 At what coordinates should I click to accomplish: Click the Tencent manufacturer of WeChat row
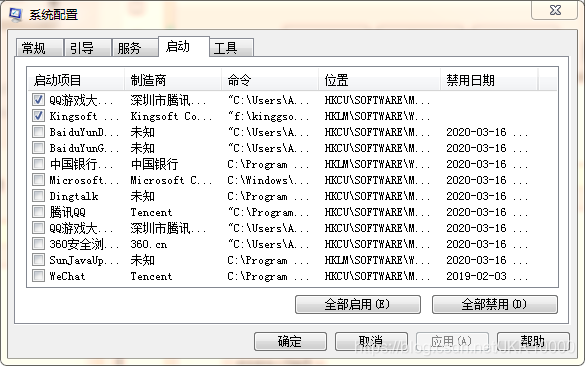pyautogui.click(x=151, y=276)
